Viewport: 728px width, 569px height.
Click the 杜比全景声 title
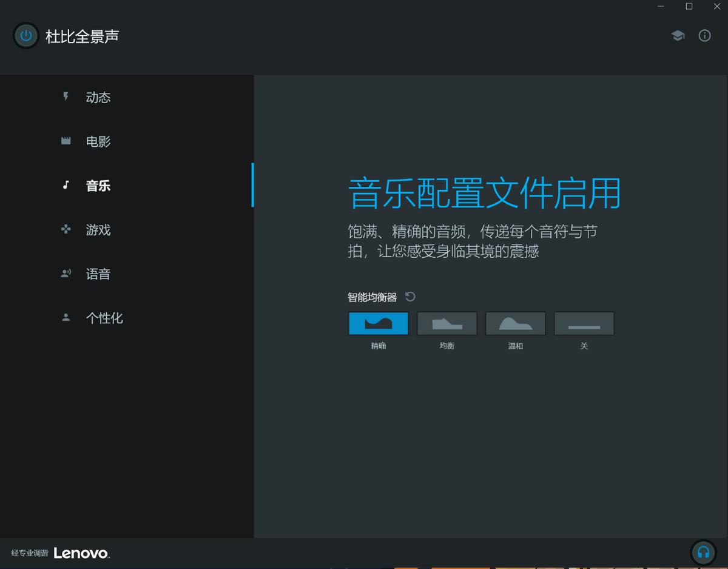point(82,36)
